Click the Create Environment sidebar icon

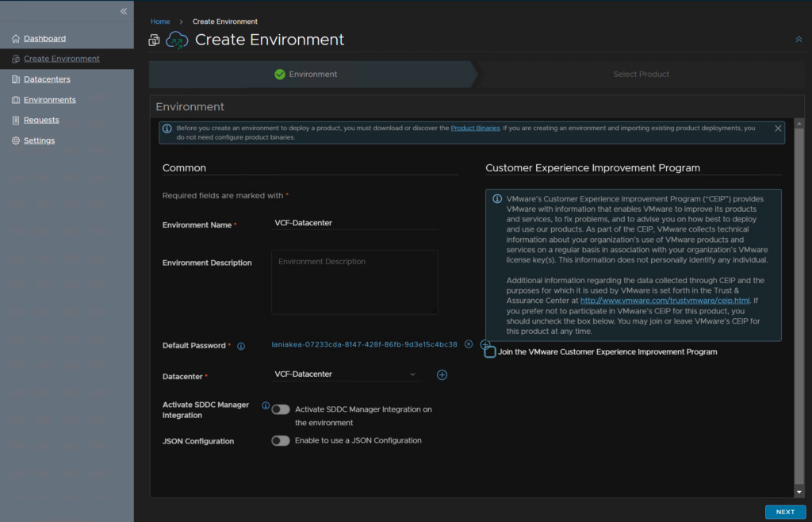(16, 59)
